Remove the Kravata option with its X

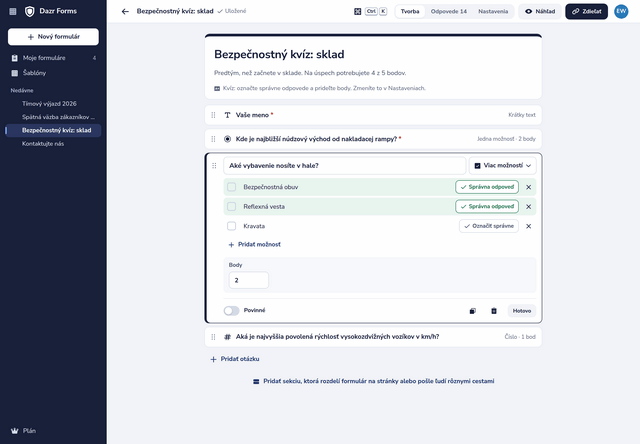(529, 226)
